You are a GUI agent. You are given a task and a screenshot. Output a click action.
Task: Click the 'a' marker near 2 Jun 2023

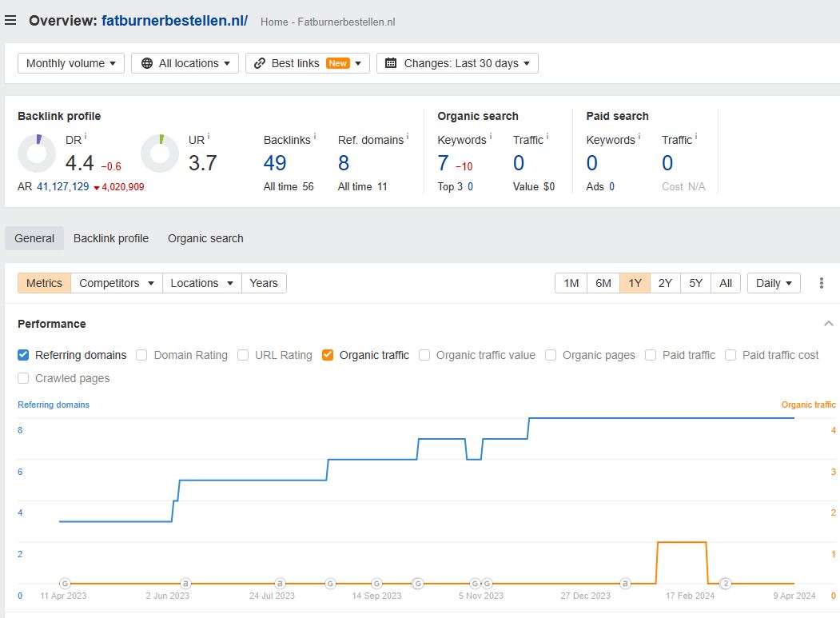[185, 583]
